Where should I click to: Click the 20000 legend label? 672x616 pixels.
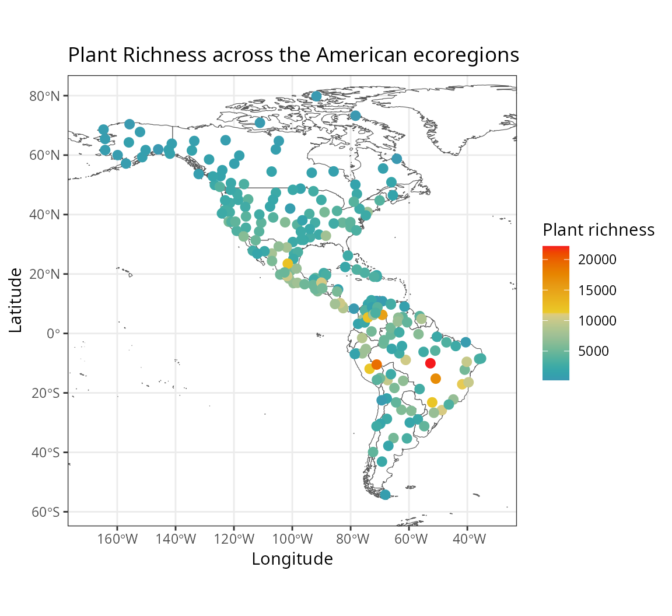click(597, 260)
